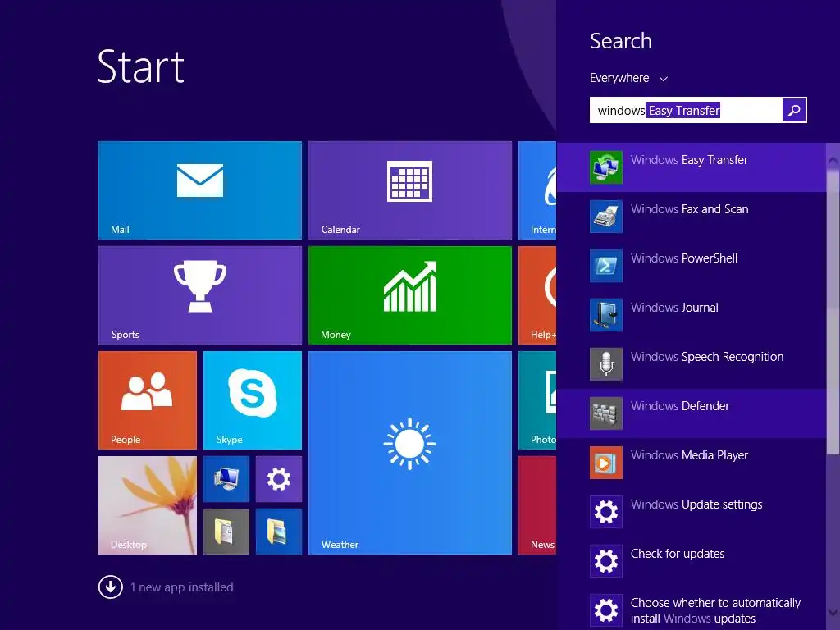Select Windows Speech Recognition result text
Screen dimensions: 840x630
pos(707,357)
